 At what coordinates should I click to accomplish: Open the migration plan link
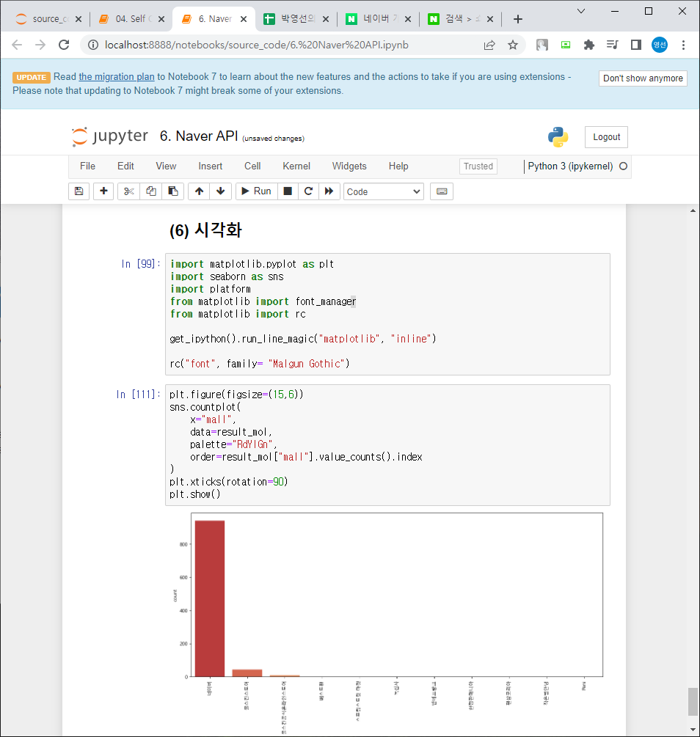pos(117,76)
